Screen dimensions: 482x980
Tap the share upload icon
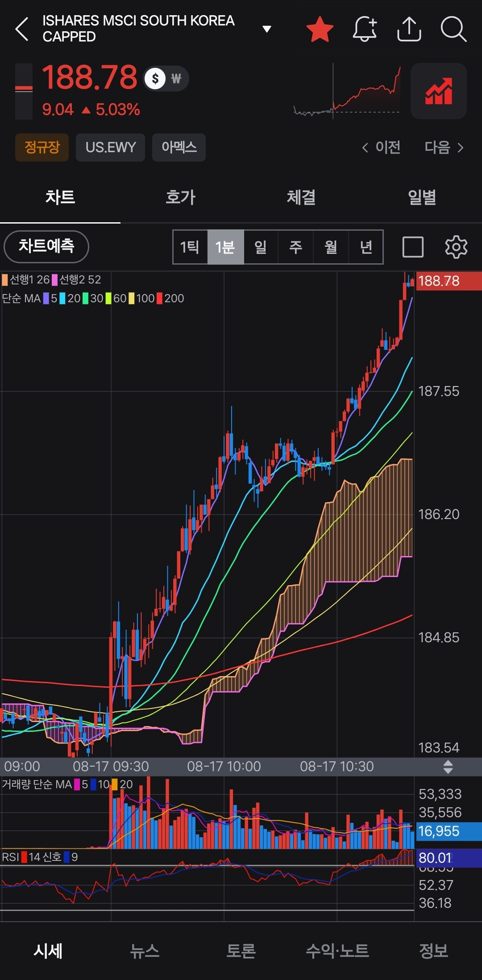coord(409,29)
